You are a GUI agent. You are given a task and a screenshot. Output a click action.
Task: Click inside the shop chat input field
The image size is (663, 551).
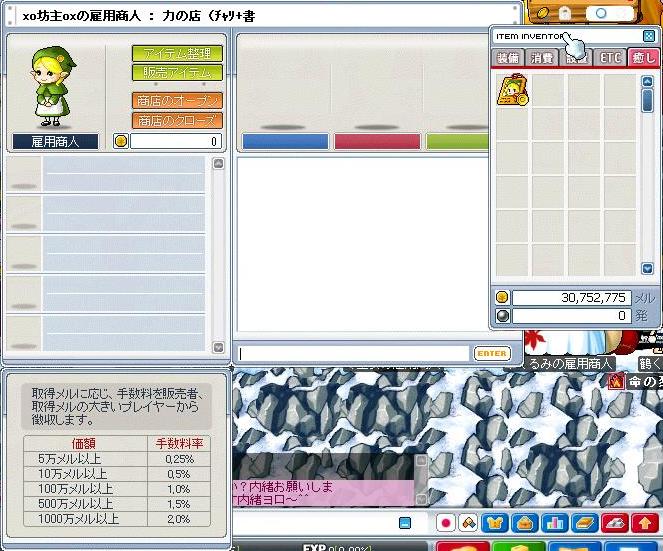[353, 354]
